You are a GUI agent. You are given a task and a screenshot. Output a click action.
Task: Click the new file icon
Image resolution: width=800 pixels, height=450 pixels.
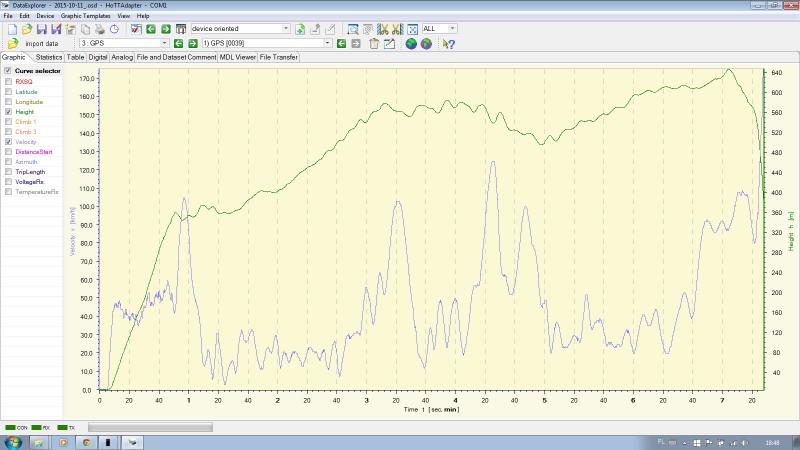(12, 29)
